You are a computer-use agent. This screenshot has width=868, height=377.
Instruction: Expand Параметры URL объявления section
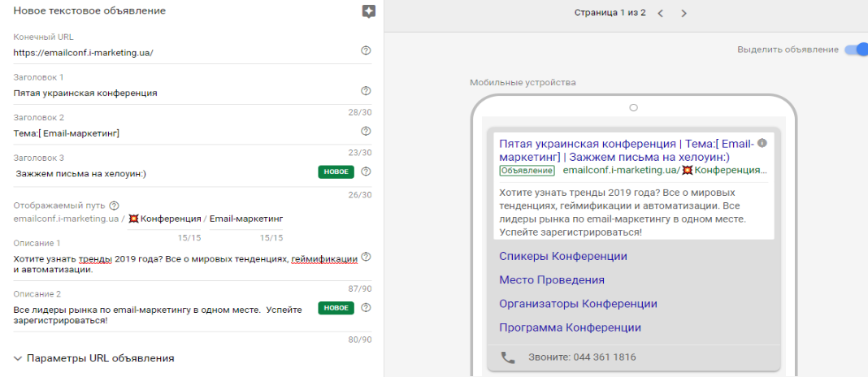click(94, 358)
